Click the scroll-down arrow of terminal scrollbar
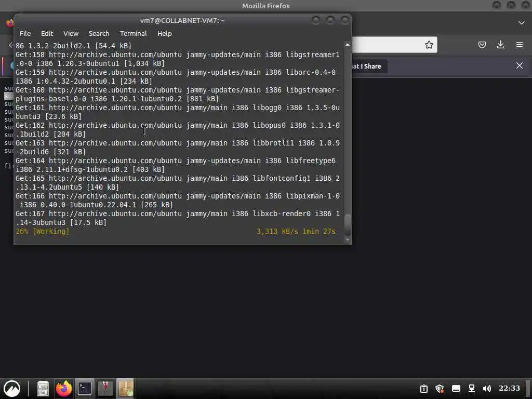Image resolution: width=532 pixels, height=399 pixels. pos(348,240)
